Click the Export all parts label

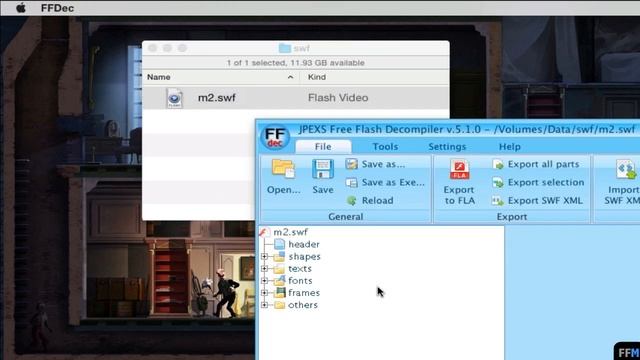[543, 164]
